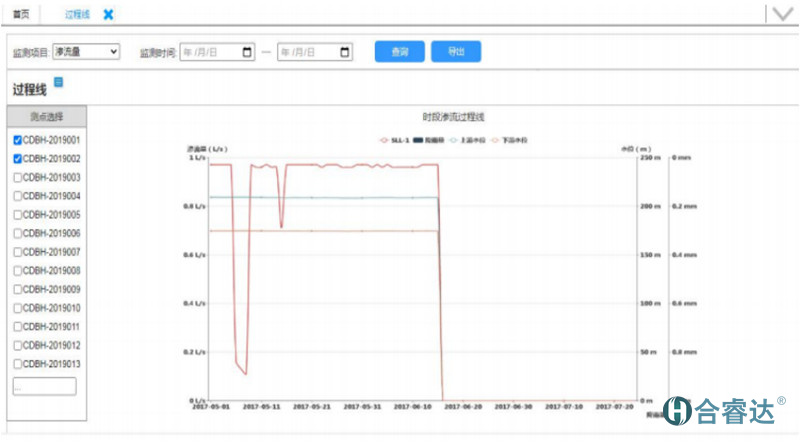Uncheck the CDBH-2019002 checkbox
Image resolution: width=800 pixels, height=443 pixels.
(x=17, y=159)
